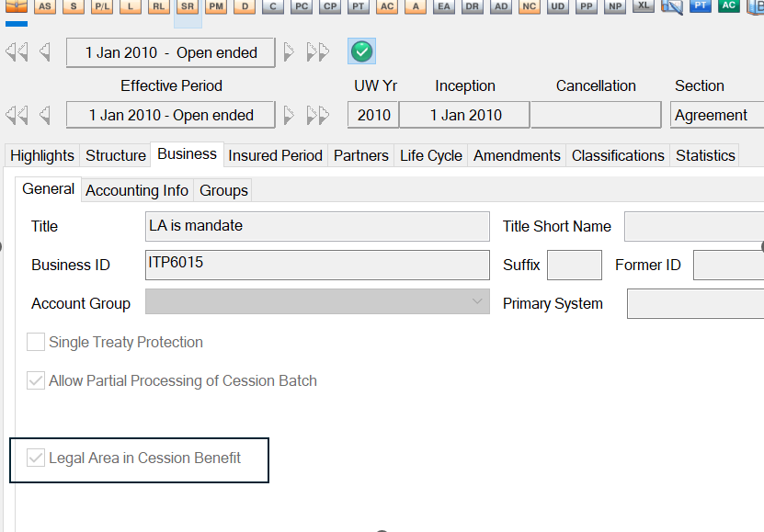764x532 pixels.
Task: Click the Title Short Name input field
Action: point(693,226)
